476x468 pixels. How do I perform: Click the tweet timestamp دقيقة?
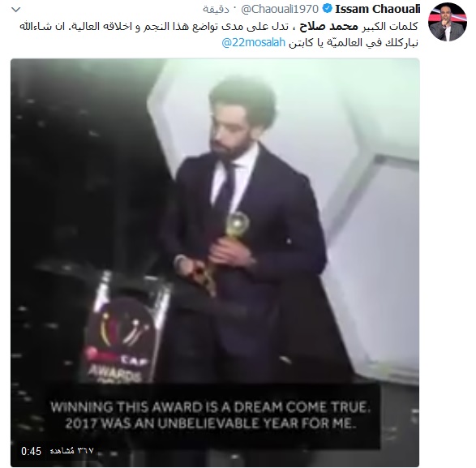(x=216, y=10)
